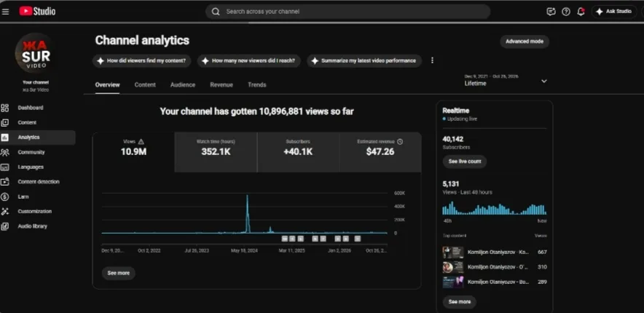This screenshot has width=644, height=313.
Task: Click the clock icon beside Estimated revenue
Action: click(x=400, y=141)
